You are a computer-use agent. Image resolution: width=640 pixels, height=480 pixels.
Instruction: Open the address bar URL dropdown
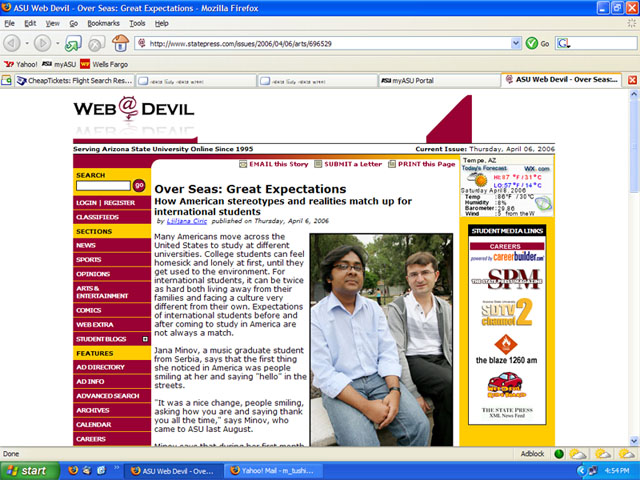point(516,43)
